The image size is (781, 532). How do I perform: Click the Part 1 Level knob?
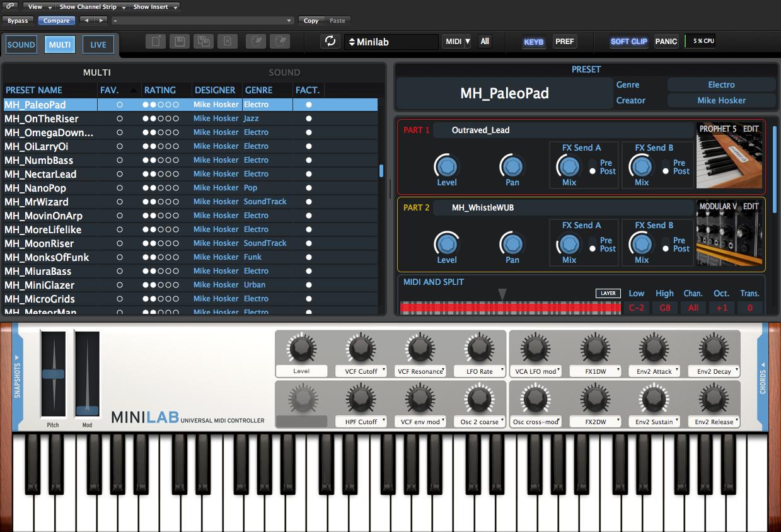447,166
